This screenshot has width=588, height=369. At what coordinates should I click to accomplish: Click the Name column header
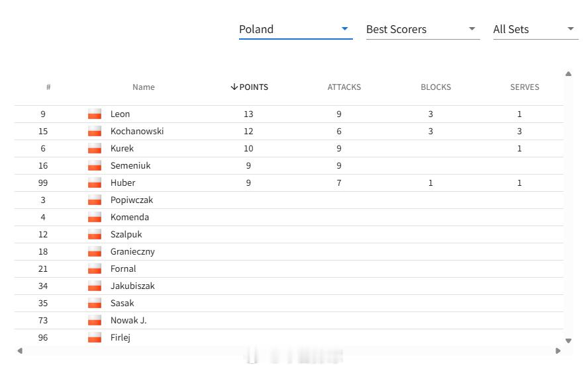(x=143, y=87)
